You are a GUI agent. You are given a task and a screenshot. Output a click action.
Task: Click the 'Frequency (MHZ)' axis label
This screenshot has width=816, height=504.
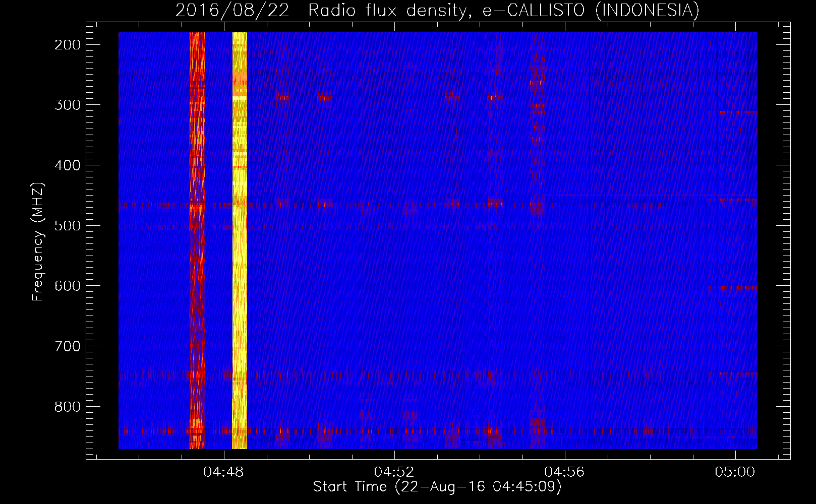coord(38,242)
